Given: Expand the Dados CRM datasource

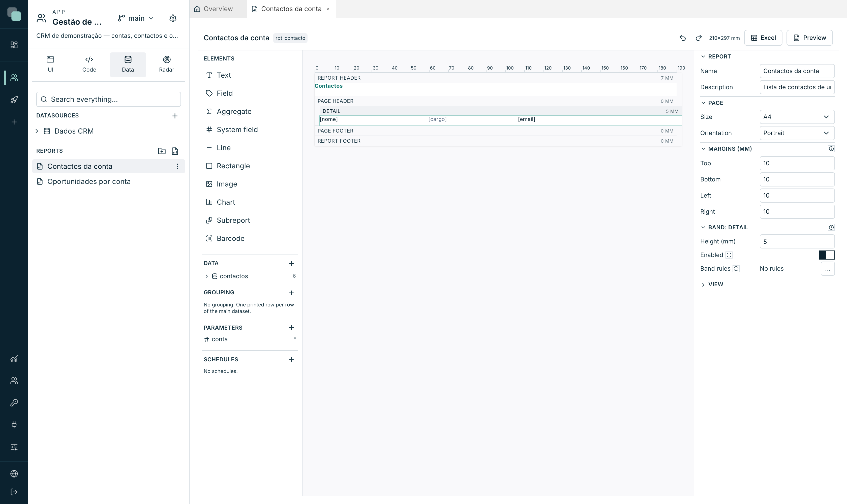Looking at the screenshot, I should coord(37,131).
